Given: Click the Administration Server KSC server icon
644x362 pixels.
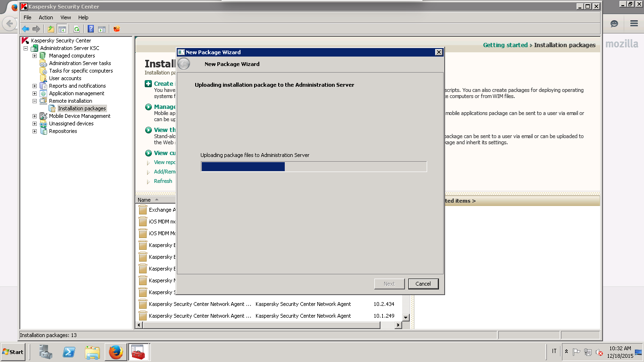Looking at the screenshot, I should pyautogui.click(x=34, y=48).
